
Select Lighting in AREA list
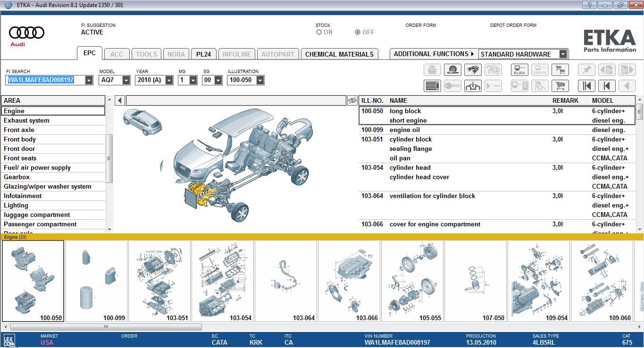click(53, 205)
